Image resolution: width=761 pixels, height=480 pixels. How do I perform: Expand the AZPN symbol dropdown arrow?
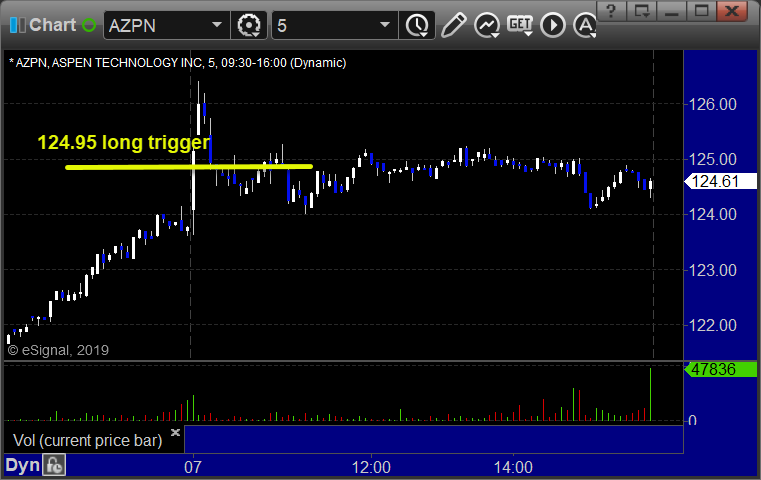[216, 25]
